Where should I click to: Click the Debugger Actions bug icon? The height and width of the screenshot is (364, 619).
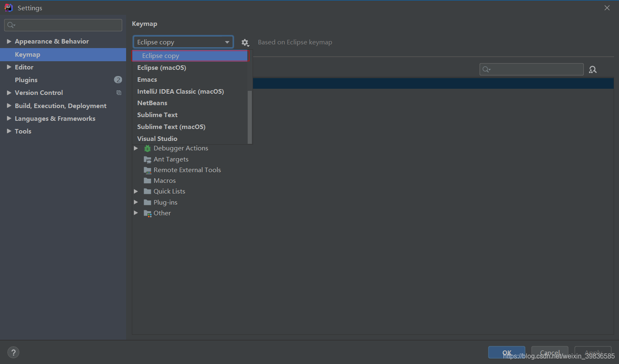point(147,148)
